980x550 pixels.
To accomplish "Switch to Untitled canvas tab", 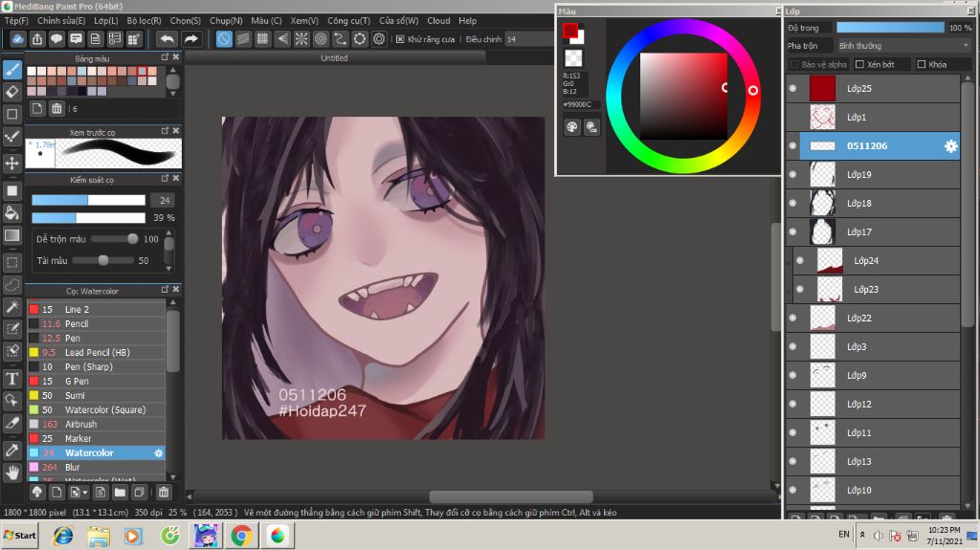I will (x=334, y=58).
